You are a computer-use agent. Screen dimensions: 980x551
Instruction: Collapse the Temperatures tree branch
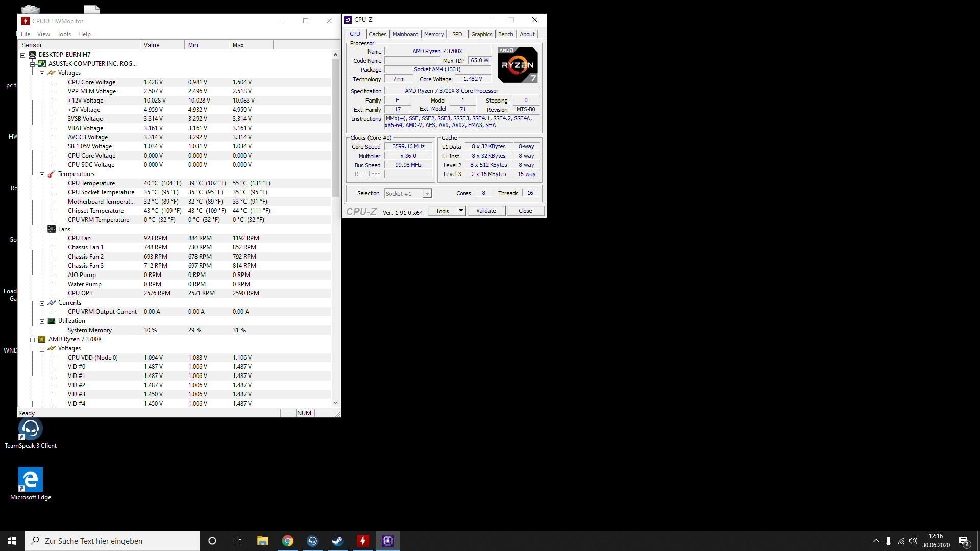pos(42,174)
